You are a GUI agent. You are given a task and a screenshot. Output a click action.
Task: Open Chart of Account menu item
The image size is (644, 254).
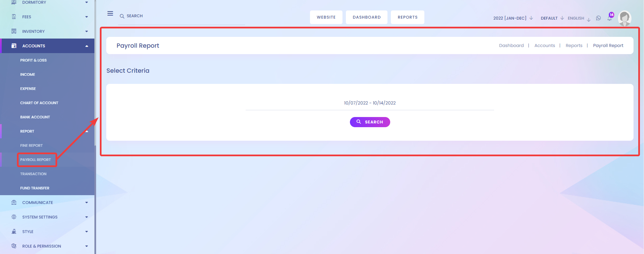39,103
